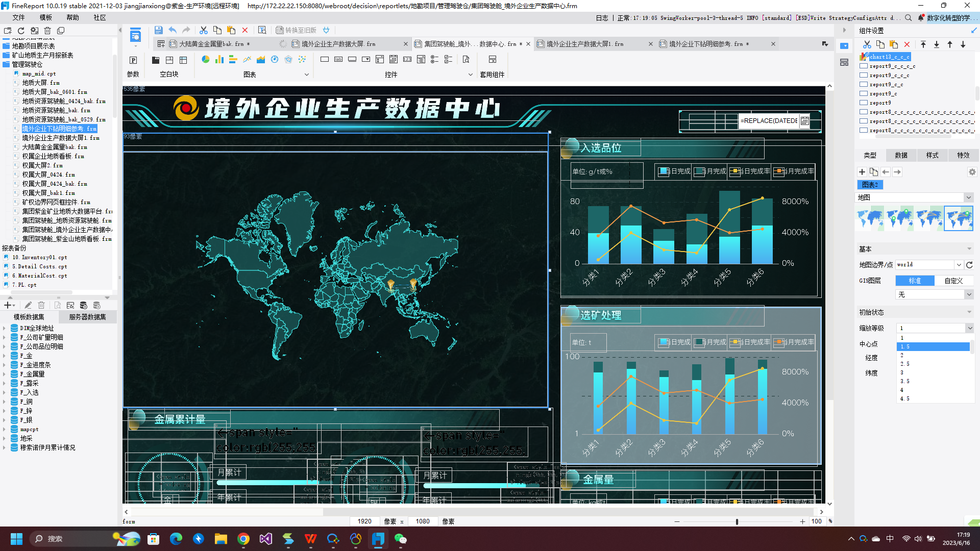This screenshot has height=551, width=980.
Task: Open Chrome from the Windows taskbar
Action: (243, 539)
